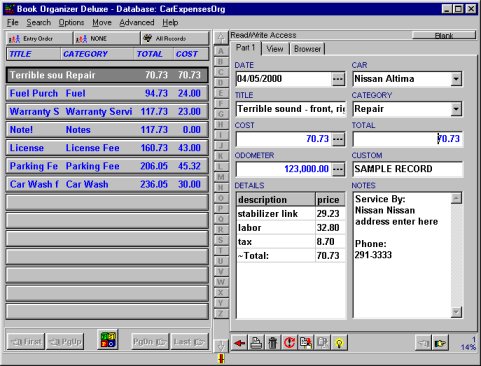
Task: Open the Advanced menu
Action: [137, 23]
